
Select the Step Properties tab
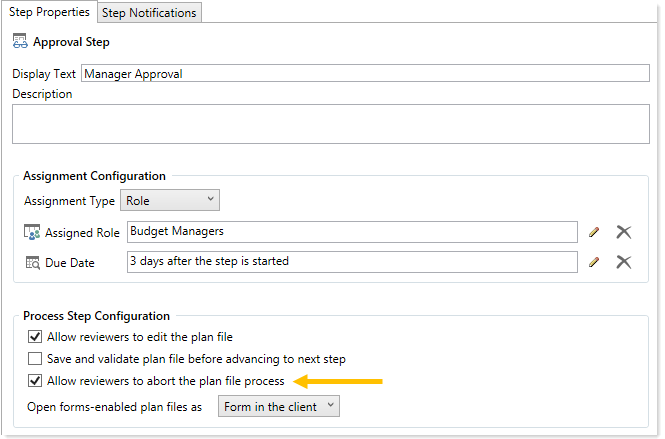pos(49,12)
